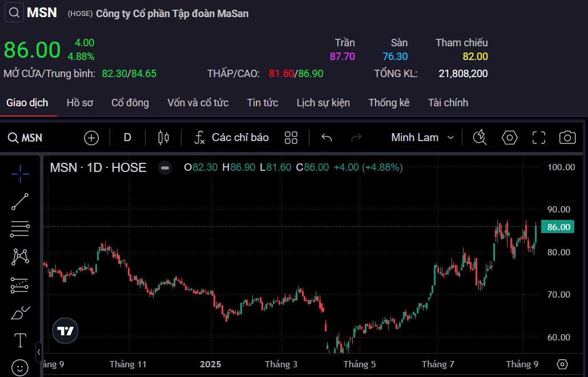Click the 100.00 price axis label
Viewport: 588px width, 377px height.
(x=561, y=167)
